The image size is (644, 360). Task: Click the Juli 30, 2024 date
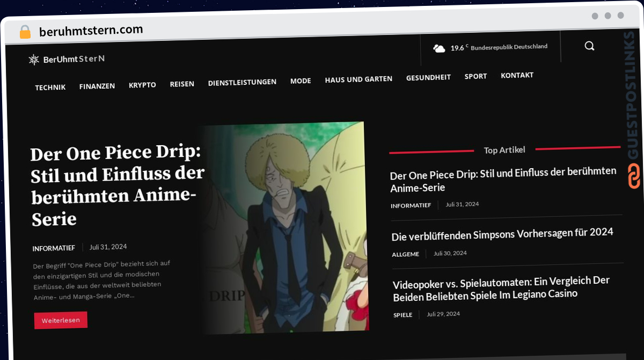tap(450, 253)
